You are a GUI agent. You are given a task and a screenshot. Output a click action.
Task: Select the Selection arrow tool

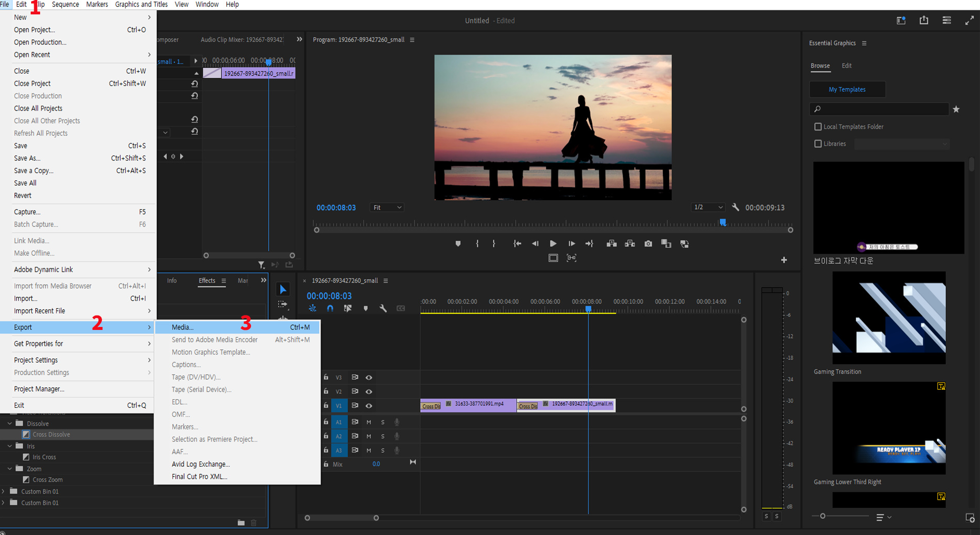point(283,289)
